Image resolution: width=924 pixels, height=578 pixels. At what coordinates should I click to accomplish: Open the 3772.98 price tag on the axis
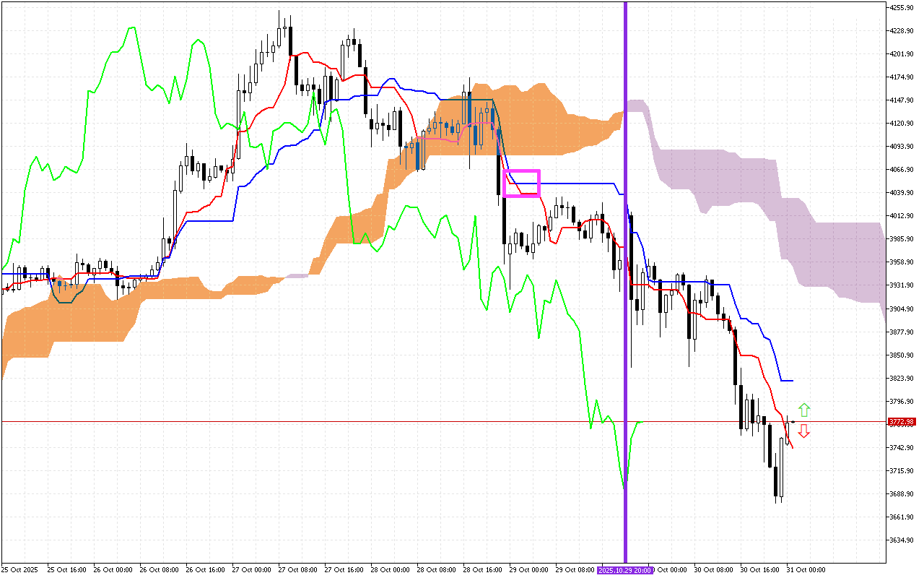coord(903,422)
